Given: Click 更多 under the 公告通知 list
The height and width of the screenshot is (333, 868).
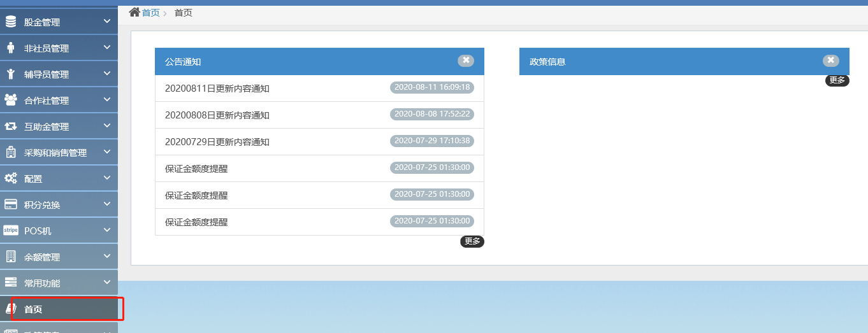Looking at the screenshot, I should (x=472, y=241).
